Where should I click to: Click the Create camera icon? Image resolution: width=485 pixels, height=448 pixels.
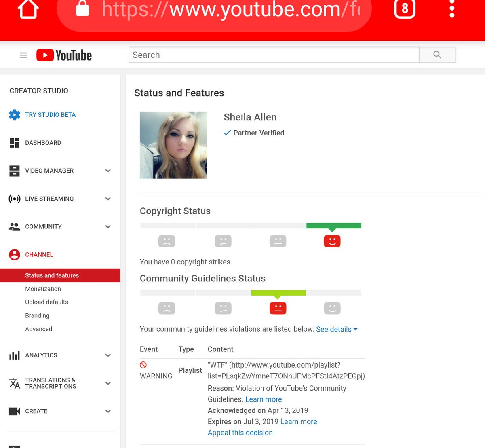[x=15, y=411]
